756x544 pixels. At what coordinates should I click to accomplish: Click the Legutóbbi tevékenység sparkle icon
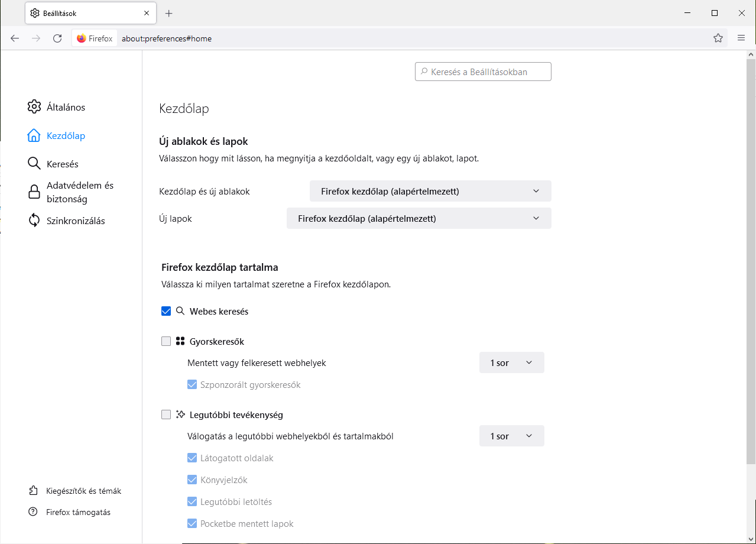click(x=180, y=415)
